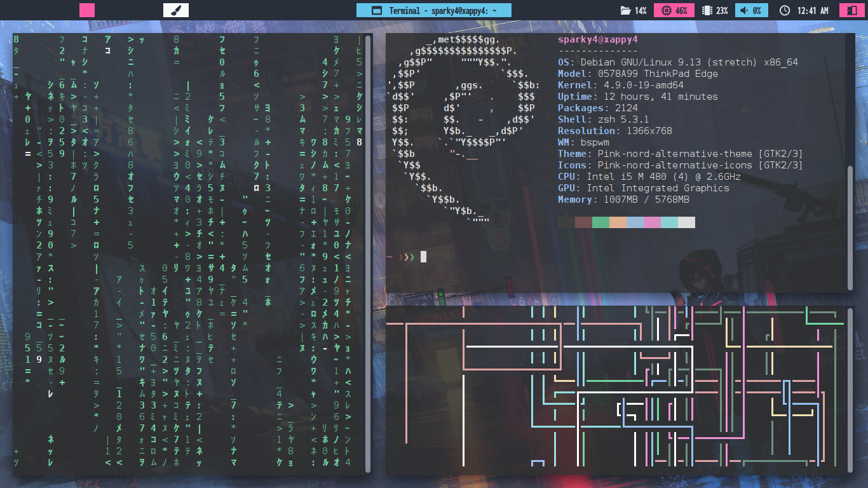Click the scrollbar thumb of the neofetch terminal
The image size is (868, 488).
[x=850, y=227]
